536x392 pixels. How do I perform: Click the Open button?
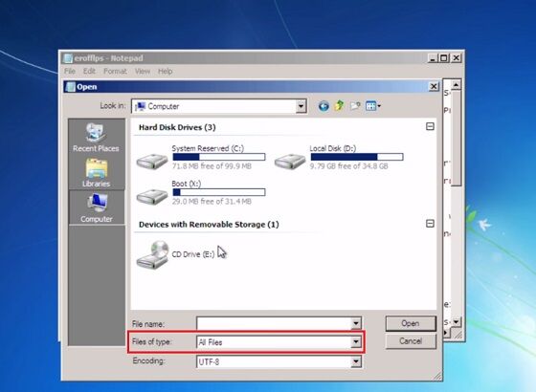pyautogui.click(x=411, y=323)
